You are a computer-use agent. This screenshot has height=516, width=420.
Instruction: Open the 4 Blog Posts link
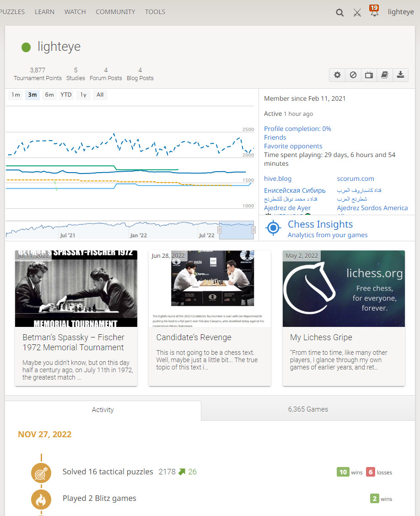point(140,74)
